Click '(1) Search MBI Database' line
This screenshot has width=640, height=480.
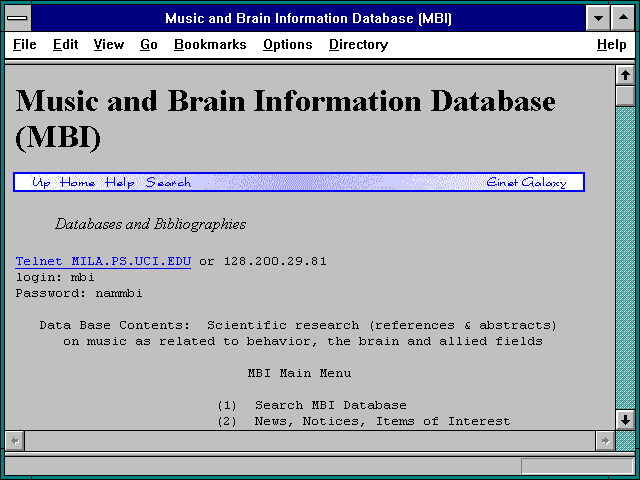(312, 405)
